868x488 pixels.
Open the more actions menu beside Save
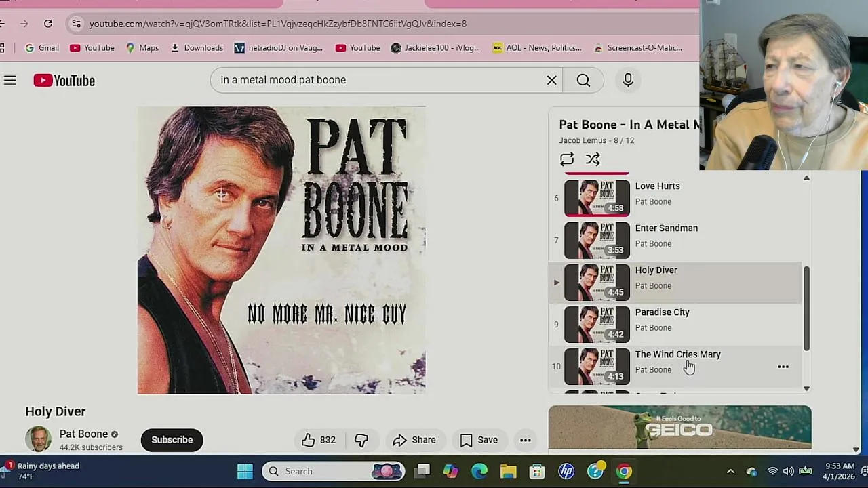point(526,440)
